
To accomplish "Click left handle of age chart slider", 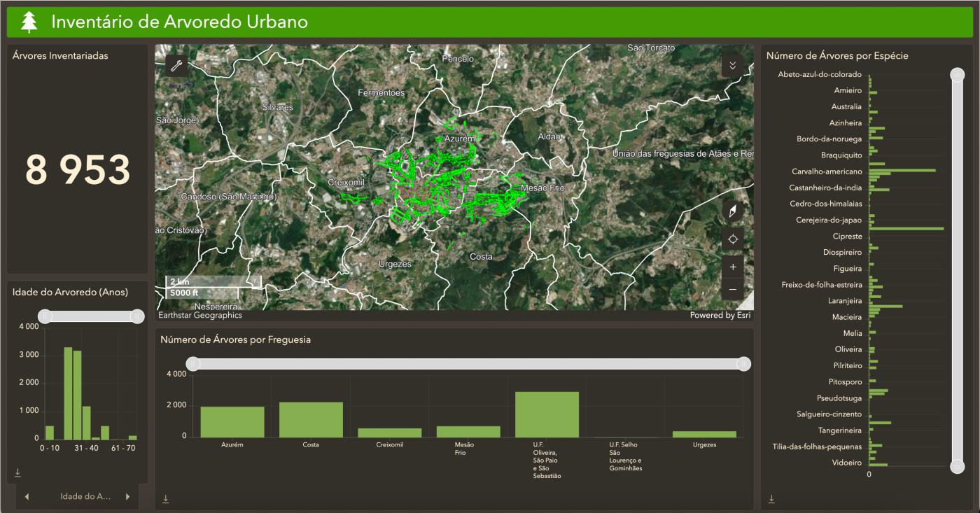I will [x=45, y=316].
